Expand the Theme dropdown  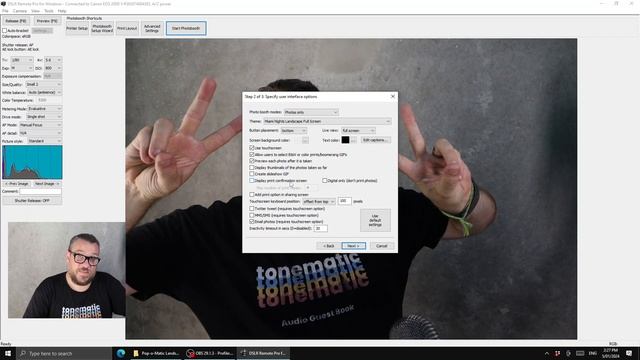(327, 121)
